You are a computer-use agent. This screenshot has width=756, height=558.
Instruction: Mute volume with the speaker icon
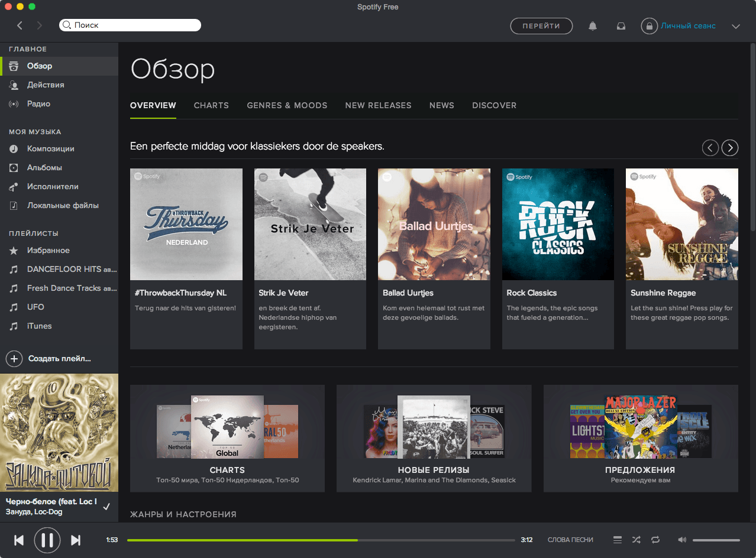coord(682,540)
